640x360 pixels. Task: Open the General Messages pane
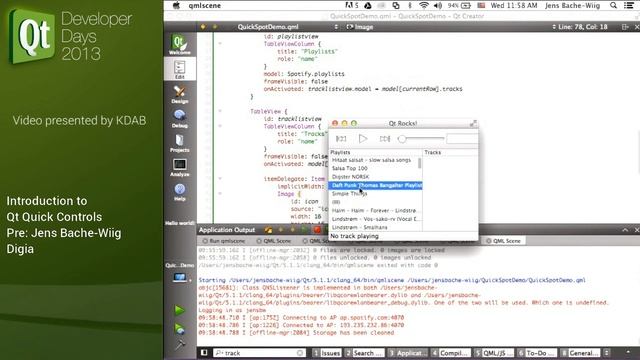(579, 353)
